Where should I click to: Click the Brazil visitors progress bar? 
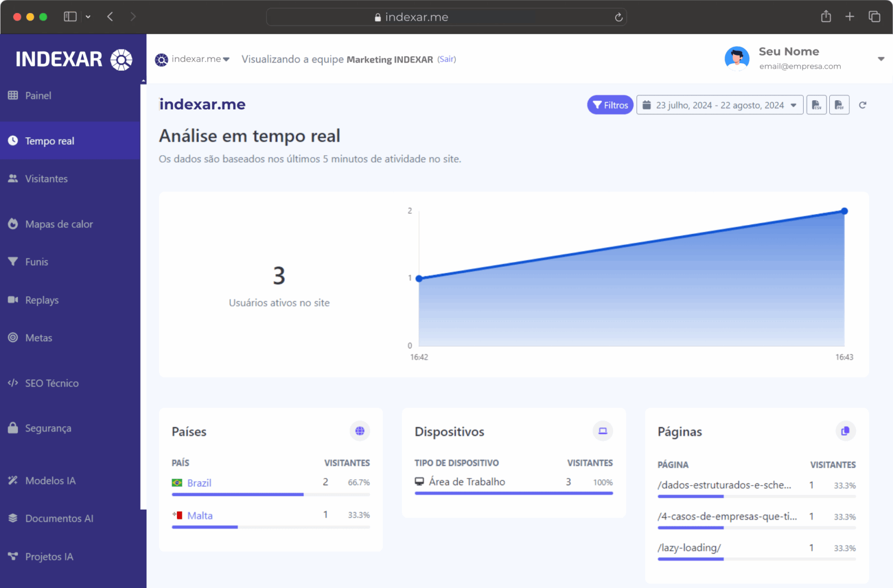(271, 495)
